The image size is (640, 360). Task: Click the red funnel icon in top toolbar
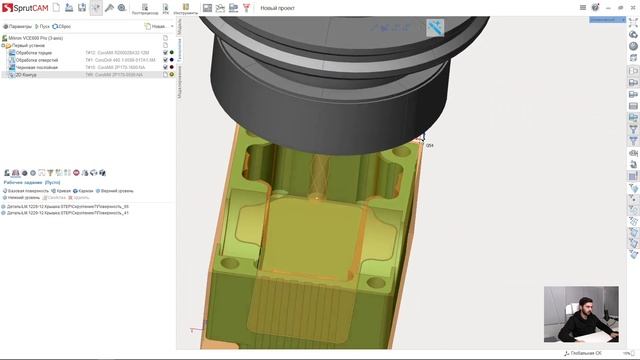coord(246,7)
